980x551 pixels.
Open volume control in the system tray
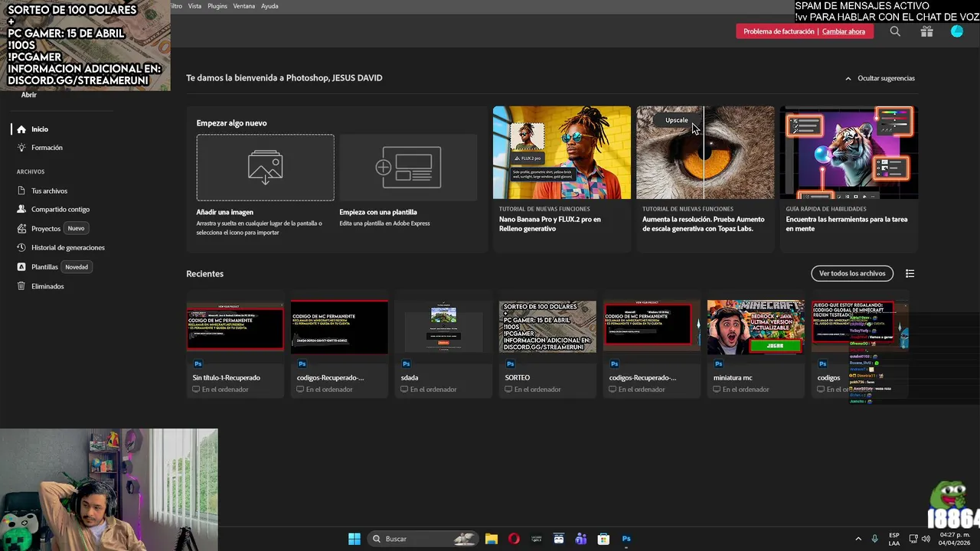[926, 539]
